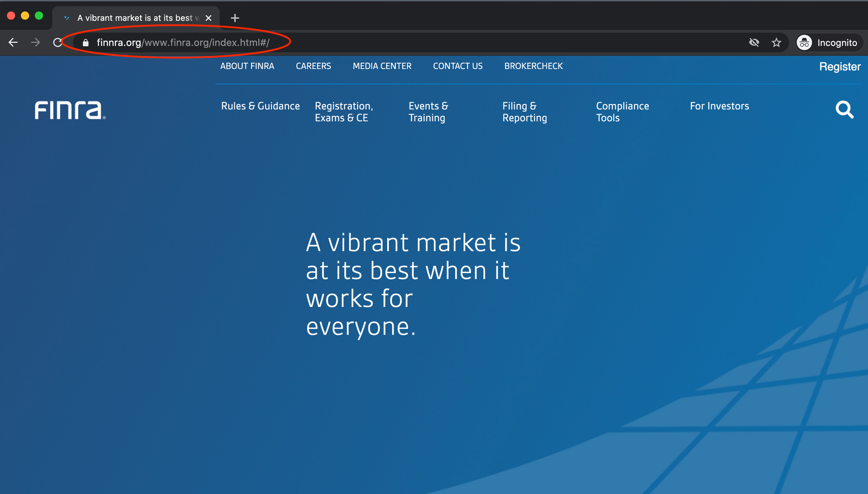This screenshot has height=494, width=868.
Task: Open a new tab with the plus icon
Action: tap(235, 18)
